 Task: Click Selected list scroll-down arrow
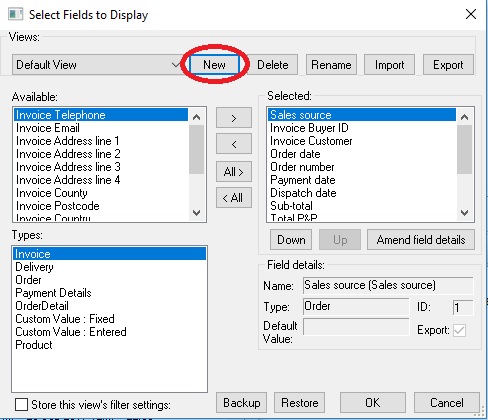point(464,213)
